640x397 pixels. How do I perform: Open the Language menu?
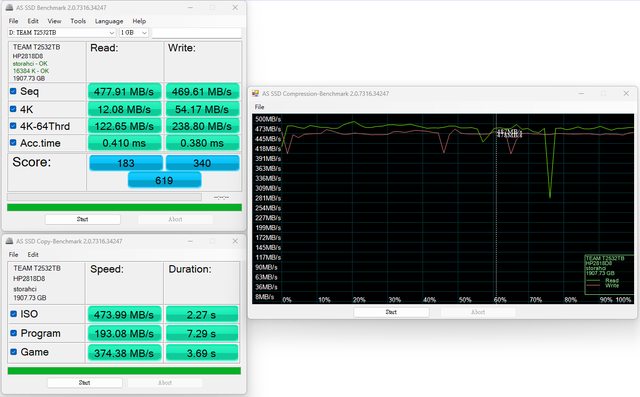[109, 21]
